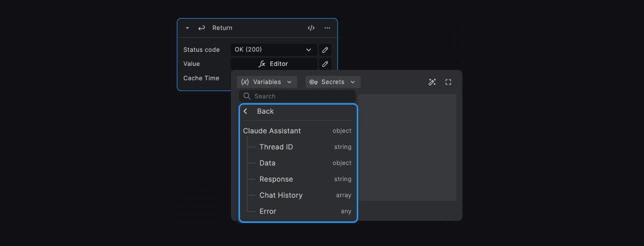
Task: Click into the variable Search field
Action: pos(302,96)
